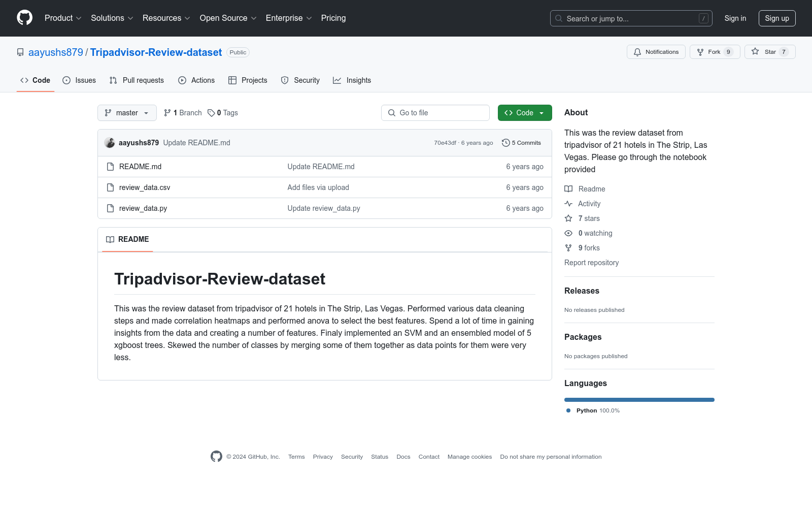Click the star icon in the Star button
The width and height of the screenshot is (812, 508).
tap(755, 52)
